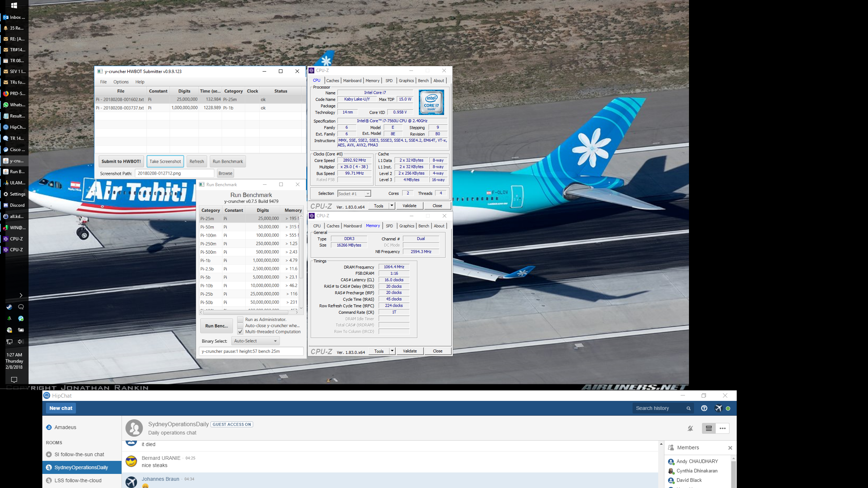The height and width of the screenshot is (488, 868).
Task: Expand hidden tray icons chevron in taskbar
Action: click(21, 295)
